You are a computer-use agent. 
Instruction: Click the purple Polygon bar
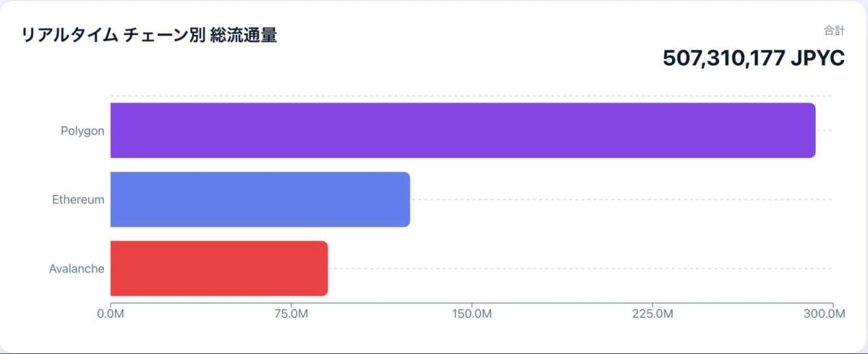coord(463,130)
